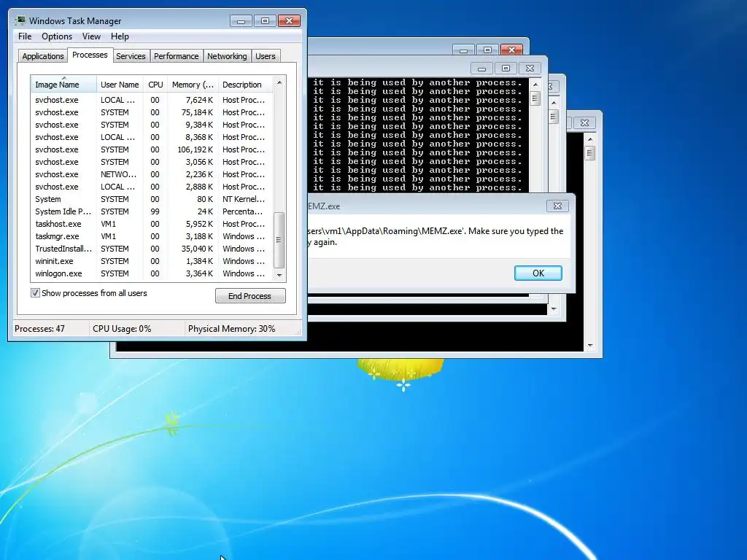This screenshot has height=560, width=747.
Task: Sort by Image Name column header
Action: click(63, 85)
